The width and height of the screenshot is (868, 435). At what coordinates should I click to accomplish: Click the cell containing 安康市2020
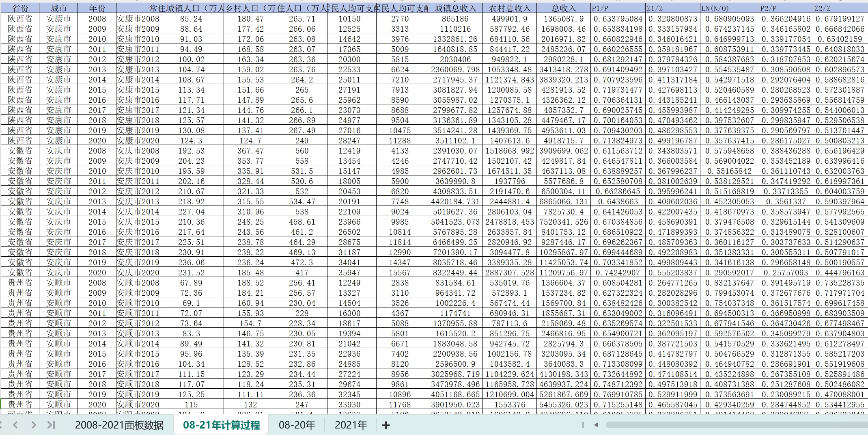(138, 141)
